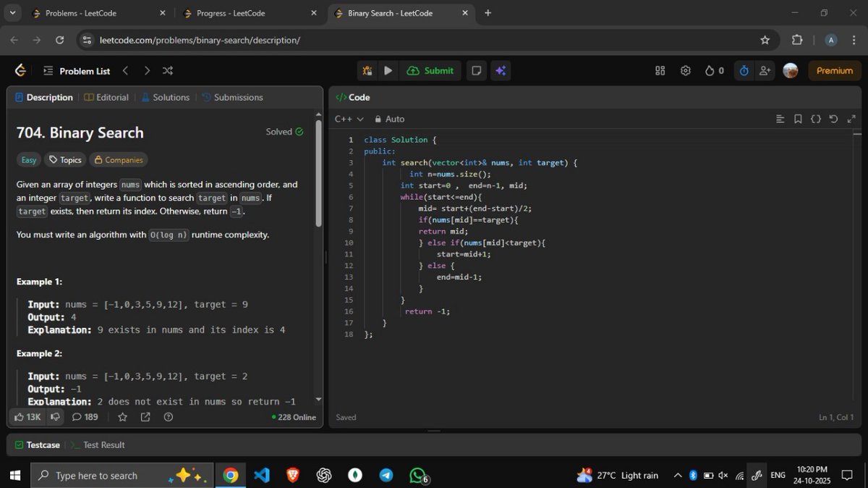Open the Testcase tab

[38, 445]
